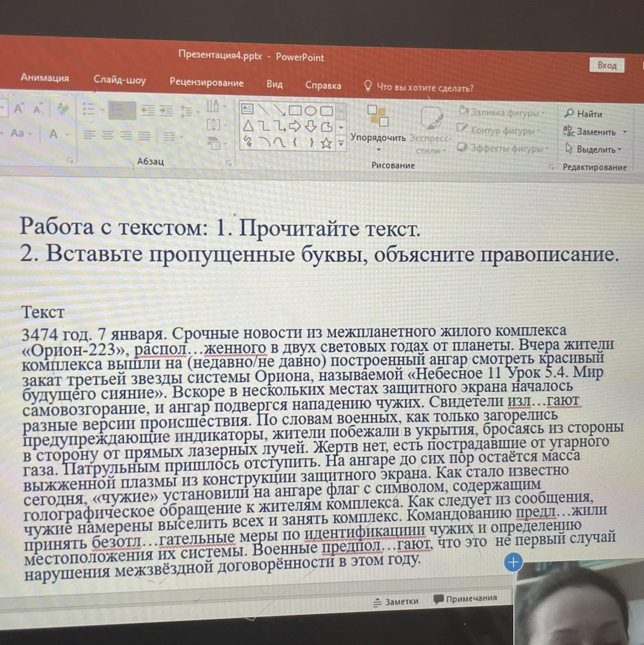Select the straight Line shape

(x=265, y=109)
